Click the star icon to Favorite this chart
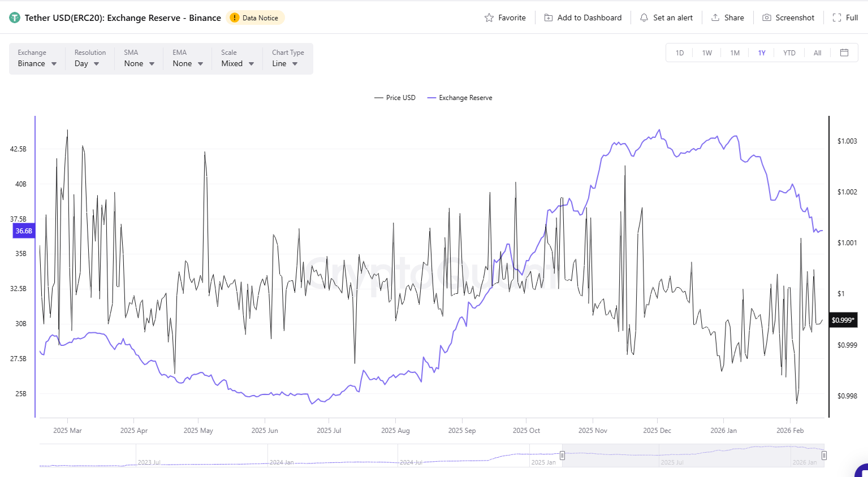868x477 pixels. 490,18
